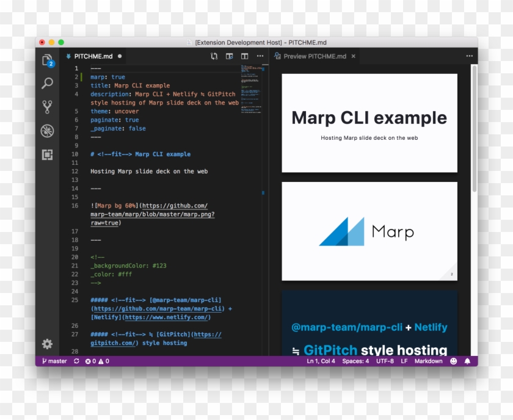The height and width of the screenshot is (420, 513).
Task: Open the tweet feedback smiley icon
Action: click(453, 361)
